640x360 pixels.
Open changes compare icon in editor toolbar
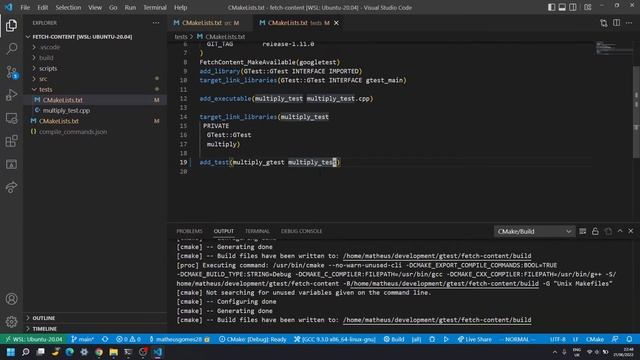pyautogui.click(x=603, y=23)
